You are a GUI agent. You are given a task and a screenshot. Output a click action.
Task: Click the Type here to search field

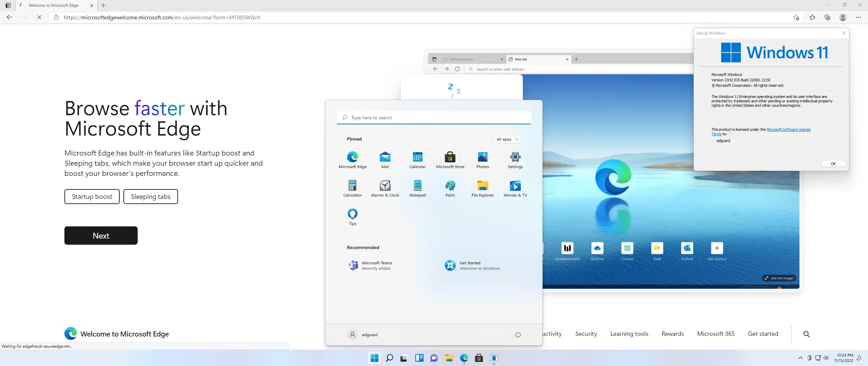pyautogui.click(x=434, y=118)
